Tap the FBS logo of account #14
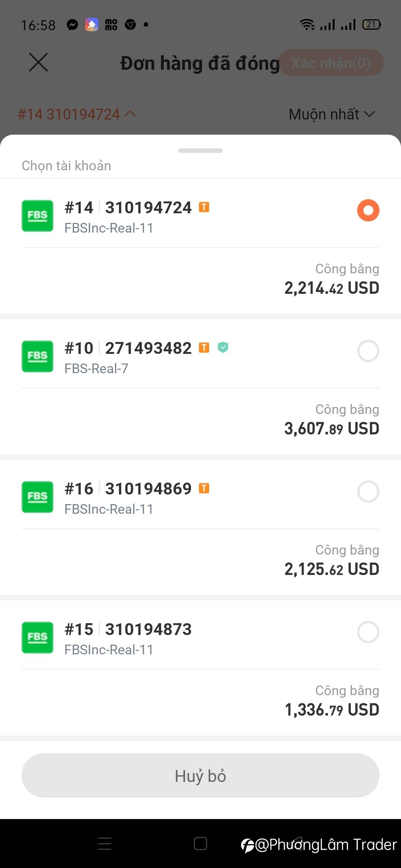This screenshot has width=401, height=868. click(x=38, y=216)
